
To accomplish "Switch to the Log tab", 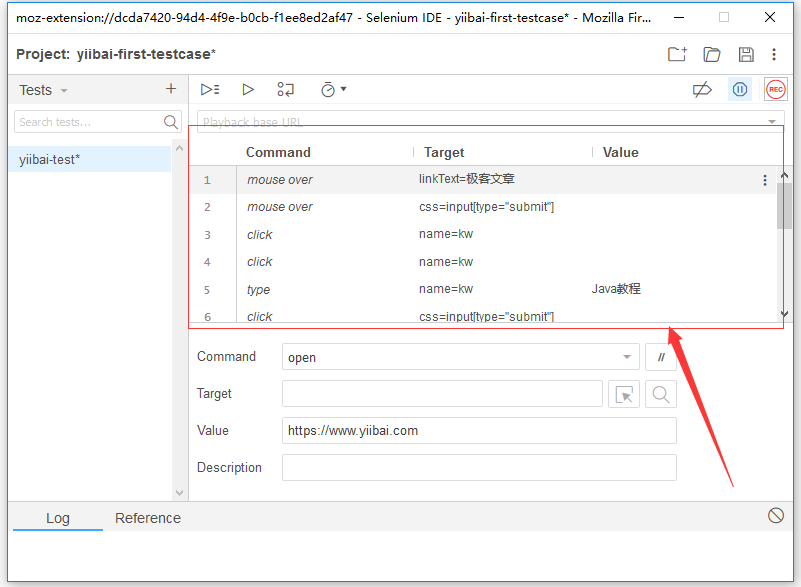I will [x=58, y=518].
